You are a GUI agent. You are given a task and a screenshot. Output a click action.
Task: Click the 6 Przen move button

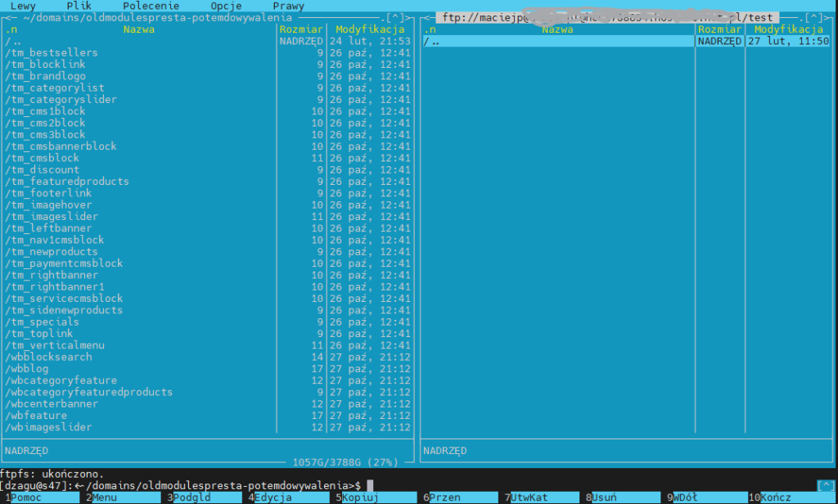point(461,497)
